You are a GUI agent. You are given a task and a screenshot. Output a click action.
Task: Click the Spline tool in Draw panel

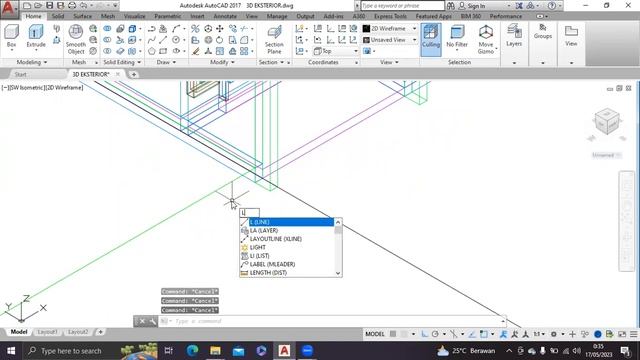tap(151, 40)
